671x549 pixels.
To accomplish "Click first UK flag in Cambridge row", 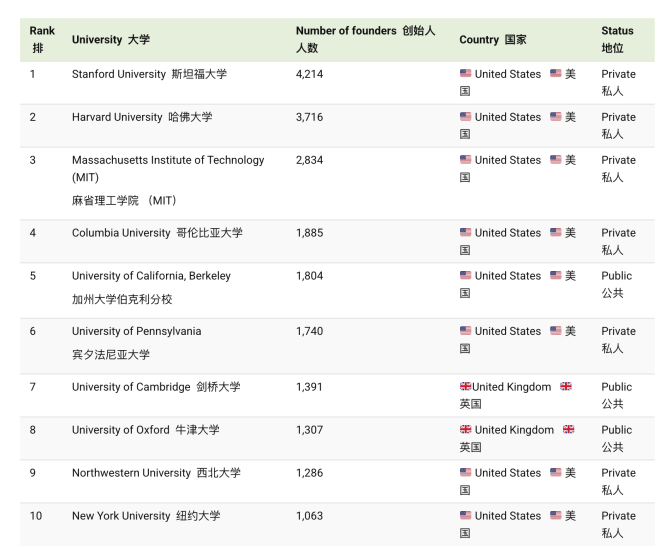I will [x=466, y=386].
